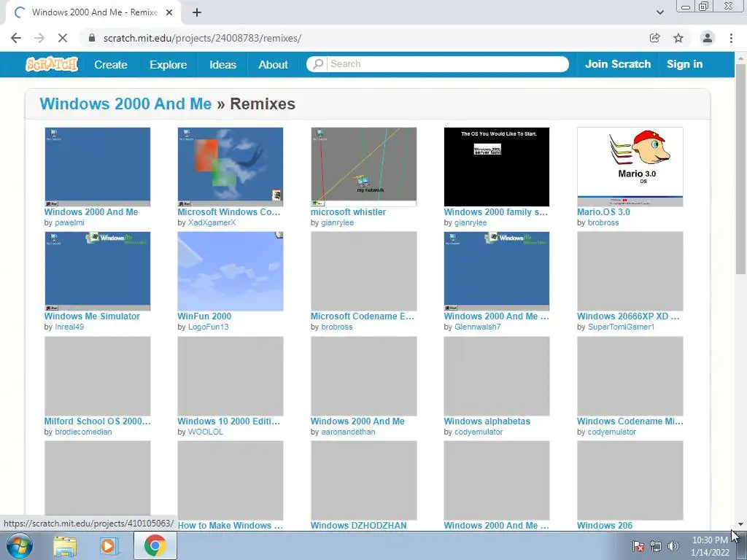The height and width of the screenshot is (560, 747).
Task: Open the volume speaker icon
Action: (673, 546)
